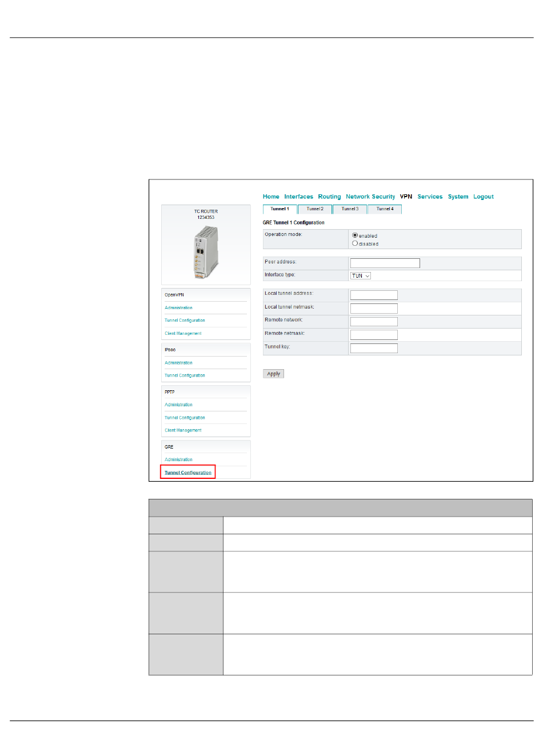Click the Tunnel key input field

[x=374, y=348]
